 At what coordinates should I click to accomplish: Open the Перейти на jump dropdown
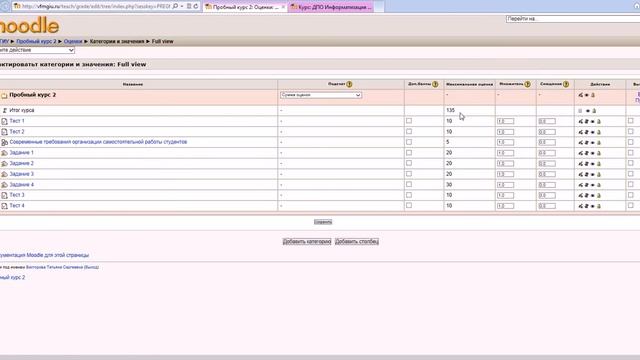pos(573,19)
